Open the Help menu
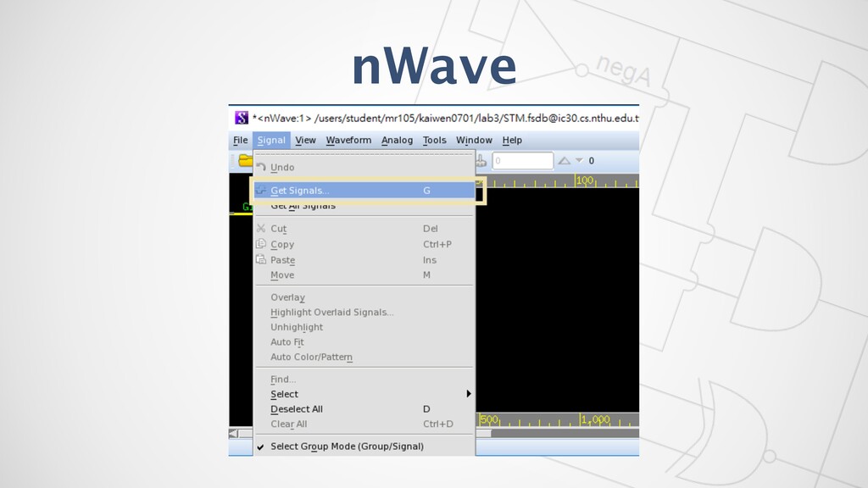 click(x=512, y=140)
